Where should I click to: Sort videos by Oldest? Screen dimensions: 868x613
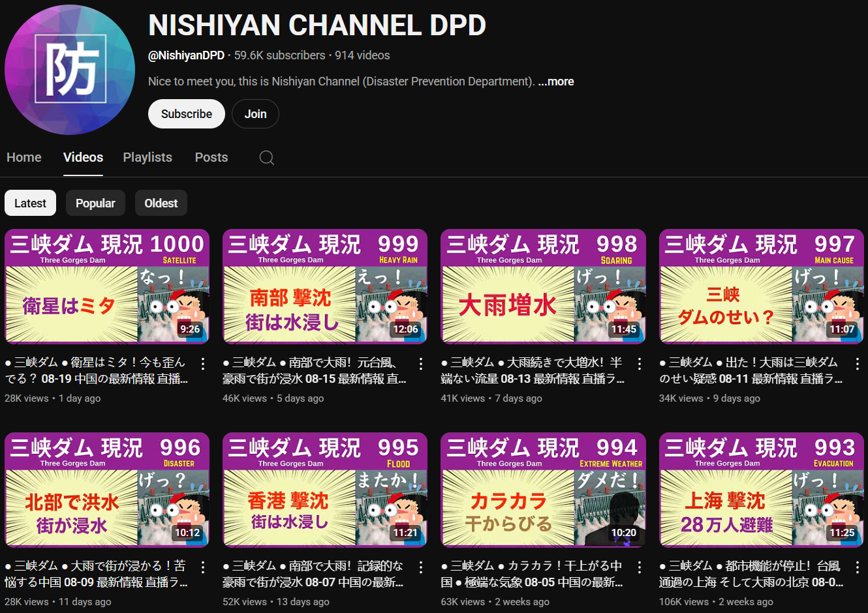click(x=161, y=203)
